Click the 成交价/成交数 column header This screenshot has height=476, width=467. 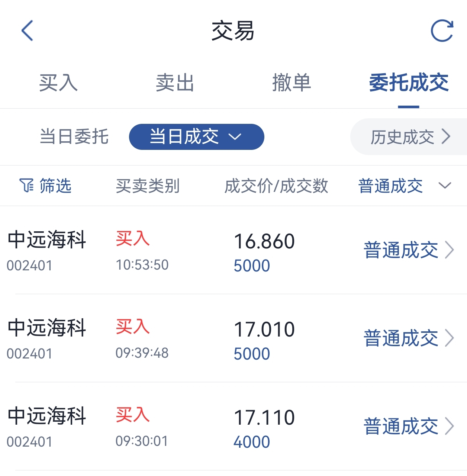(x=276, y=186)
